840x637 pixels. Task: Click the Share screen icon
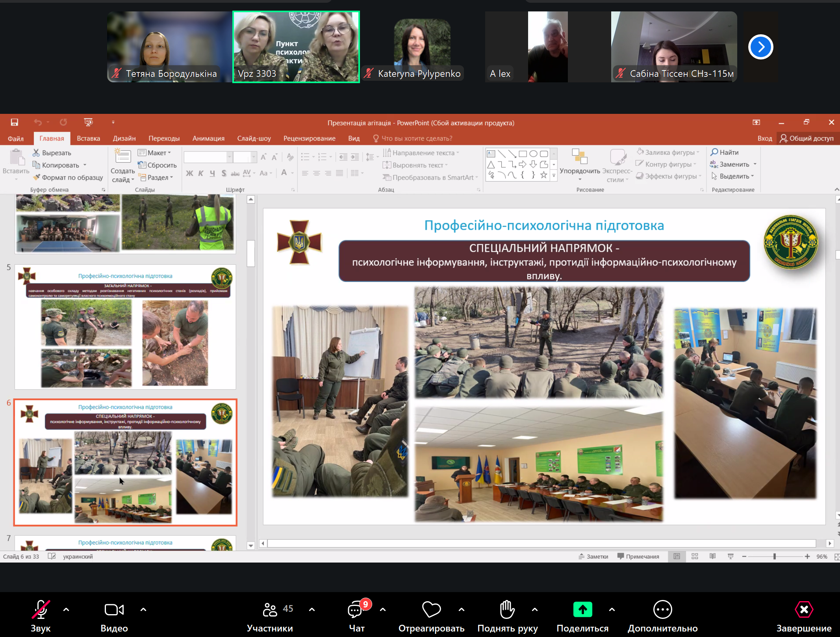click(582, 610)
